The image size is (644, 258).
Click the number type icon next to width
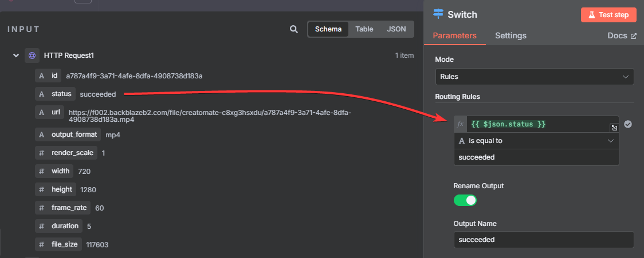[41, 171]
